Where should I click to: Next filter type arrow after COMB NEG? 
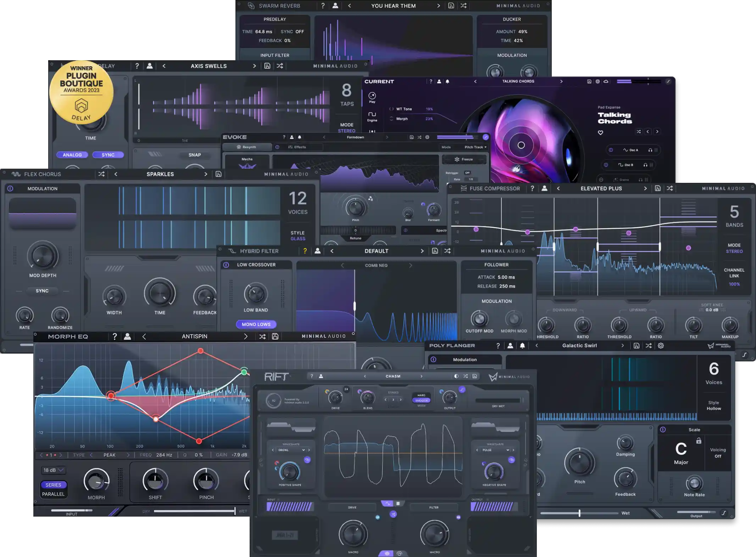(411, 265)
